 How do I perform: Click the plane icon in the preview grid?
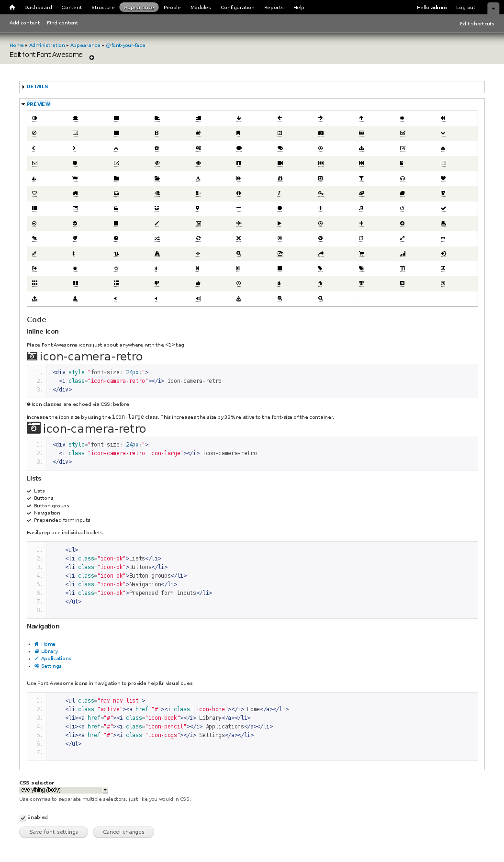pos(239,224)
